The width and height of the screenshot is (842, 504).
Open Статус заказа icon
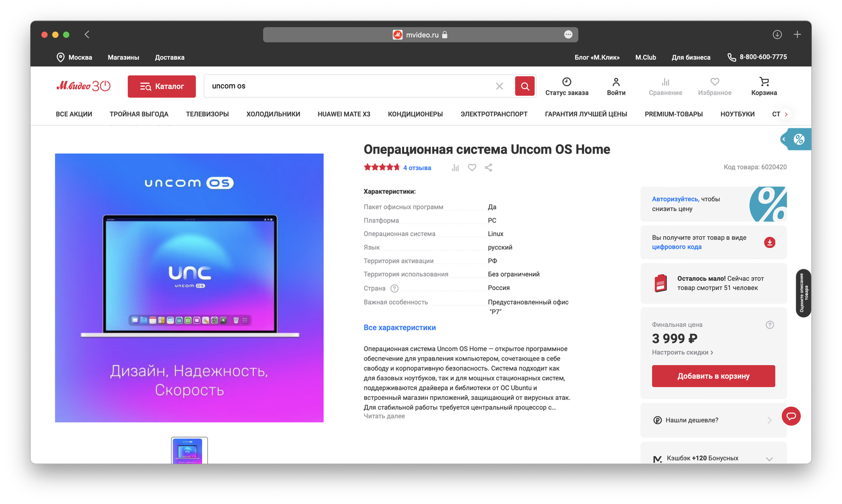point(567,86)
